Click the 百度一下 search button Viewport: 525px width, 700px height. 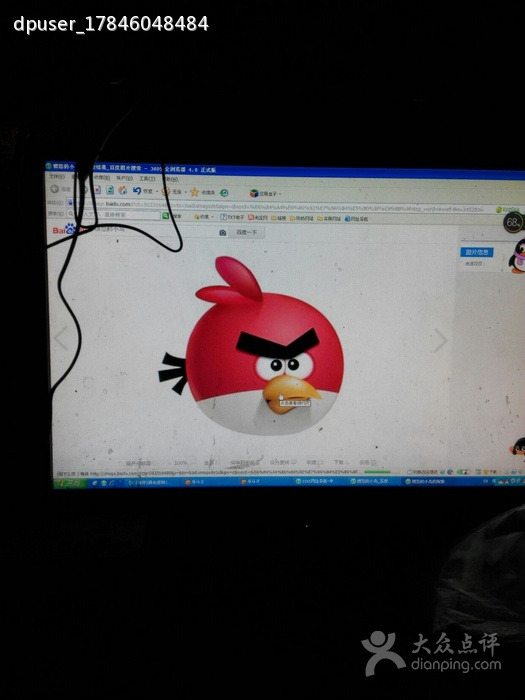pyautogui.click(x=246, y=233)
